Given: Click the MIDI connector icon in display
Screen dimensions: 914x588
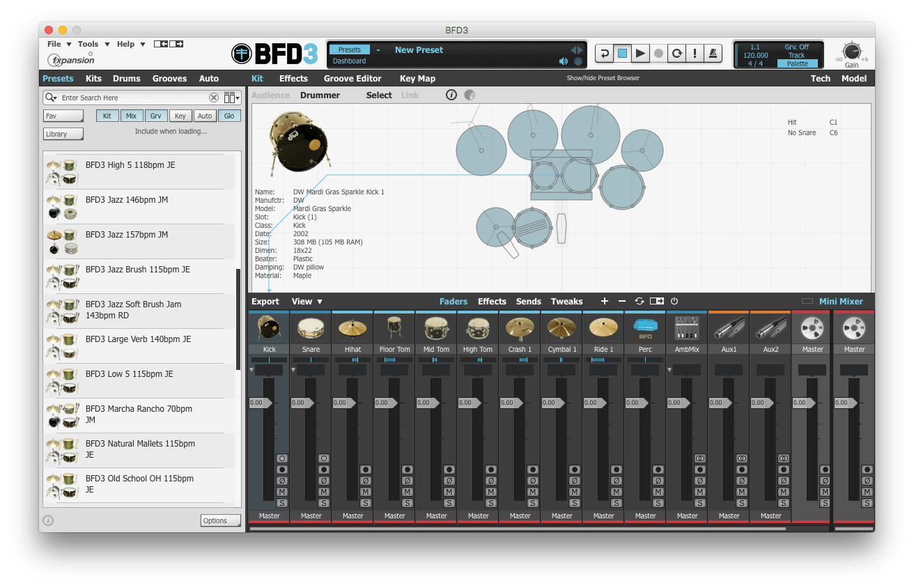Looking at the screenshot, I should point(578,61).
